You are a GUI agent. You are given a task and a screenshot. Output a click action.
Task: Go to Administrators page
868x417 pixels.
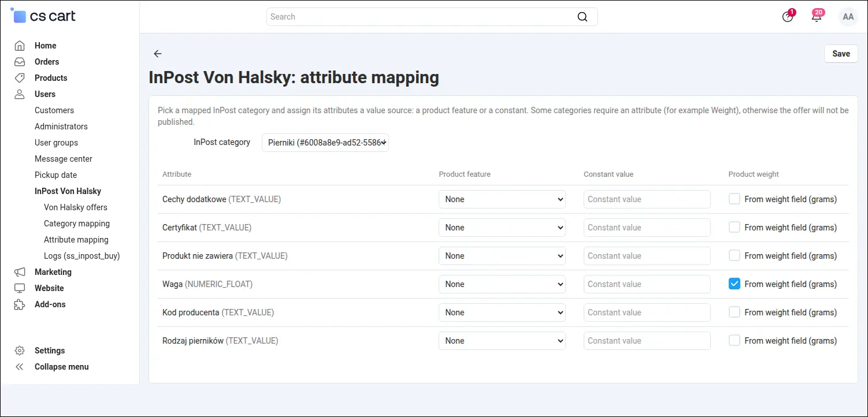tap(61, 126)
